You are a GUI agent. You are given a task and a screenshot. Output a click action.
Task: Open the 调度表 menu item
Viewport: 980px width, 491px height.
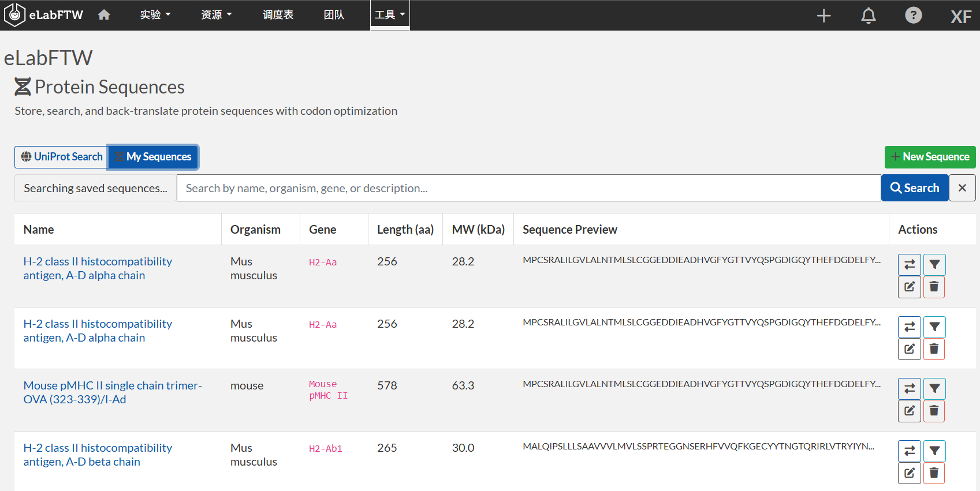click(x=278, y=15)
